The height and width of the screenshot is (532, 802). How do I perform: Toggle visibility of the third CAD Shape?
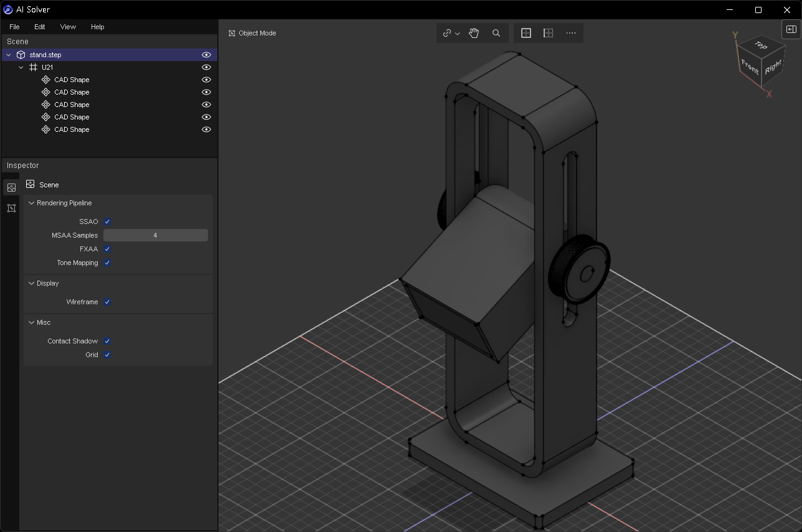click(x=206, y=105)
